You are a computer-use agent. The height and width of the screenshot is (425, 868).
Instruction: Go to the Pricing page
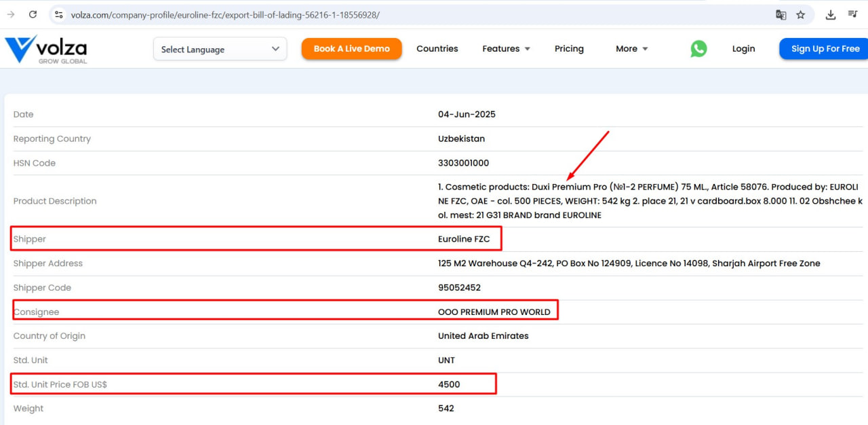tap(569, 49)
